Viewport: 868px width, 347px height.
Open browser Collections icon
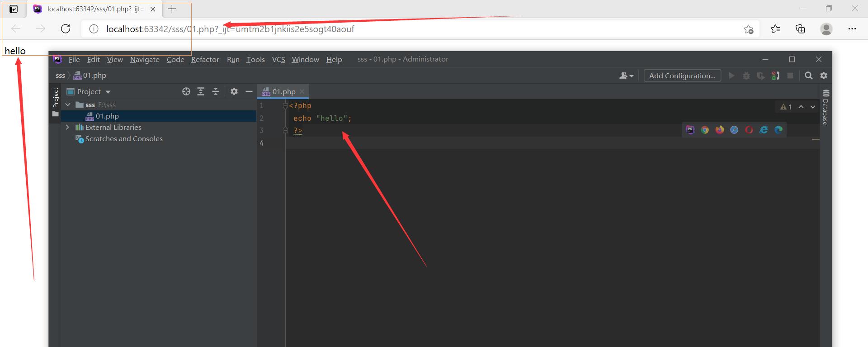(x=800, y=29)
